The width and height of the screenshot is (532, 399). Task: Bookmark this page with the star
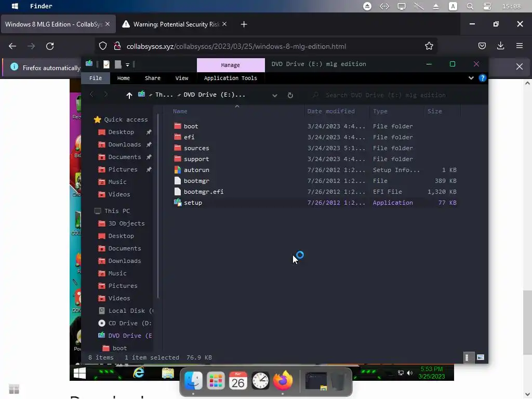429,46
